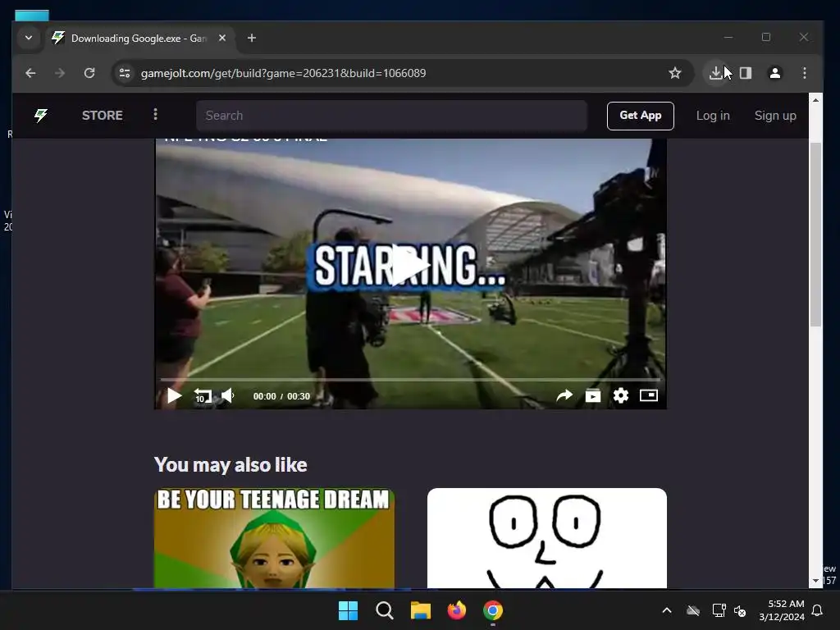Viewport: 840px width, 630px height.
Task: Click the Chrome back arrow
Action: (30, 73)
